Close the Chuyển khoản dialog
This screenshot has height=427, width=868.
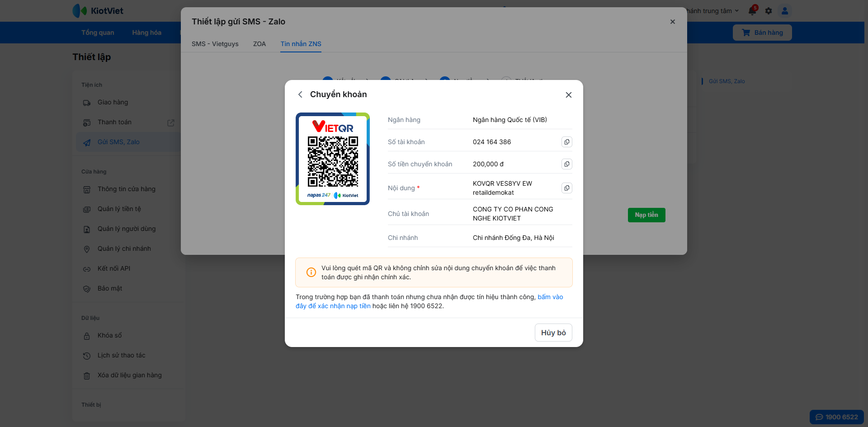(569, 95)
